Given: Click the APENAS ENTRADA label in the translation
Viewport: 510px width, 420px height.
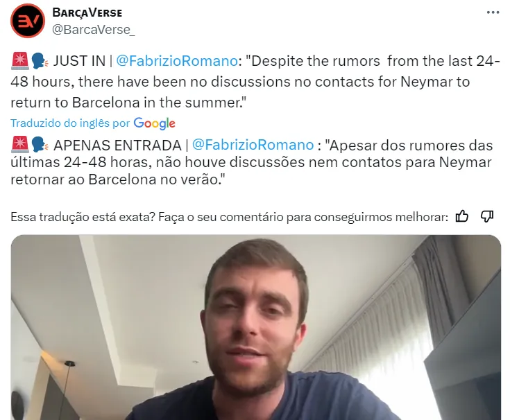Looking at the screenshot, I should tap(117, 145).
